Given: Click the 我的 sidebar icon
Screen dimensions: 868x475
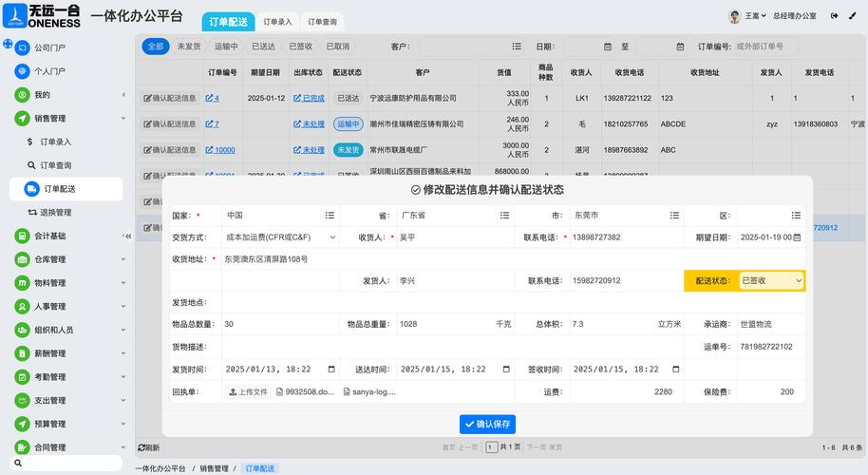Looking at the screenshot, I should (22, 95).
